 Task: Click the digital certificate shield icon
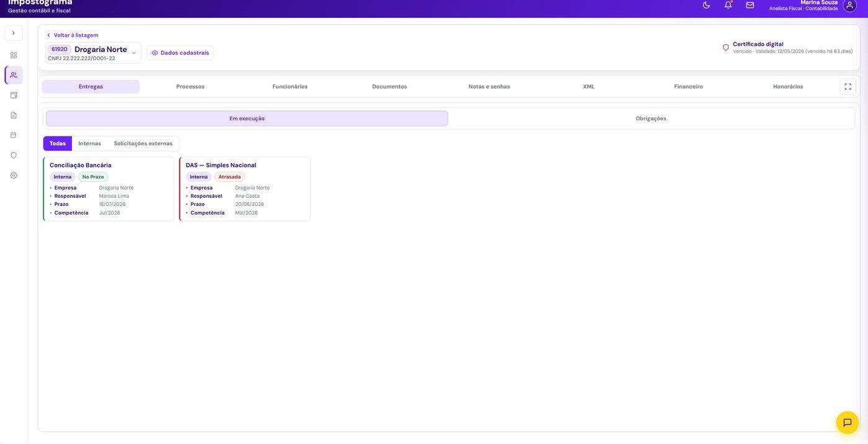(x=726, y=47)
